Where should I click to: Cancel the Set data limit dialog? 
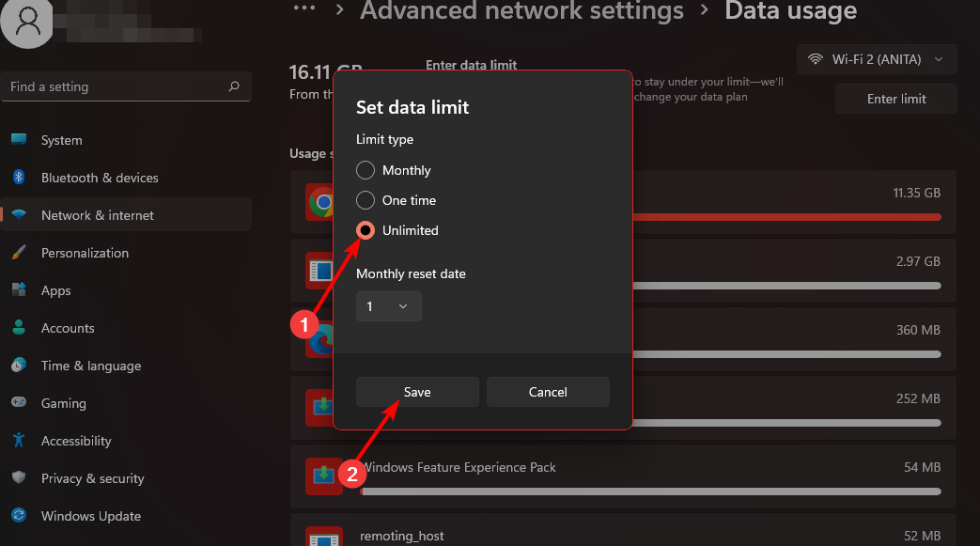[548, 392]
